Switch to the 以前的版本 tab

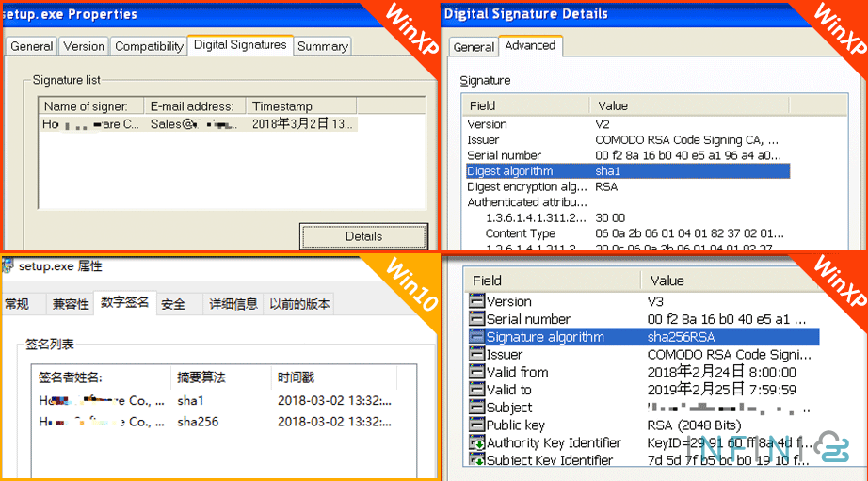pyautogui.click(x=299, y=304)
